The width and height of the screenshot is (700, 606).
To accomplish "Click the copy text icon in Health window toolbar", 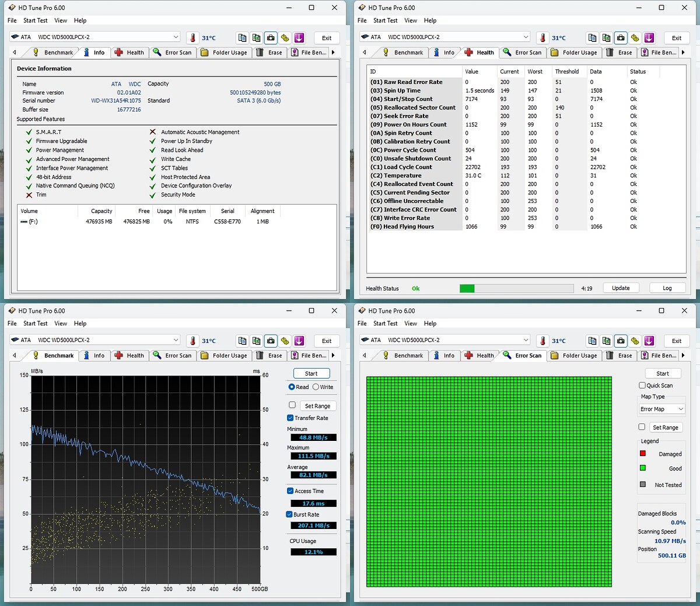I will tap(592, 37).
